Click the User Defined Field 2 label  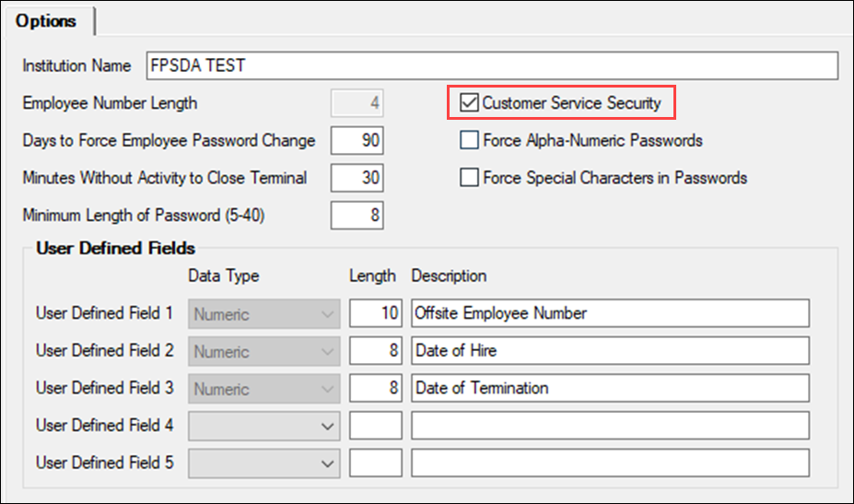click(x=105, y=350)
